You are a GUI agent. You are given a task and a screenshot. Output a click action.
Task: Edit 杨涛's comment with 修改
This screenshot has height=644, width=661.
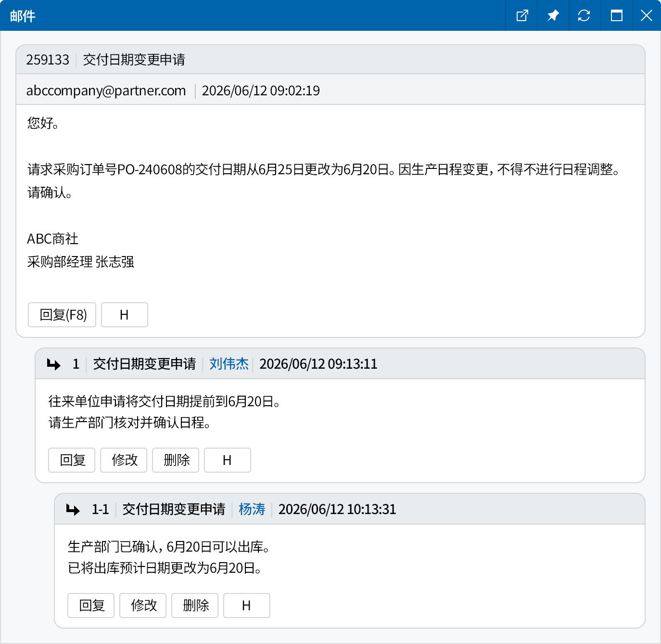click(x=143, y=605)
